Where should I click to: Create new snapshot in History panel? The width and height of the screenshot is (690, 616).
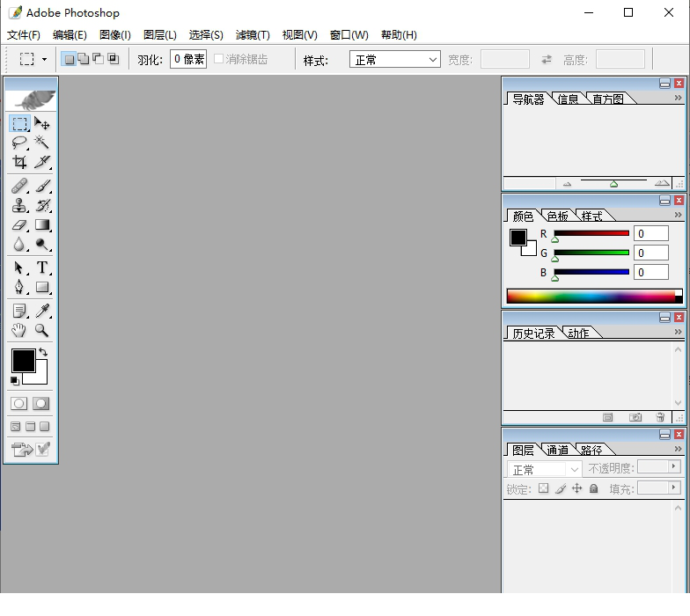point(635,417)
